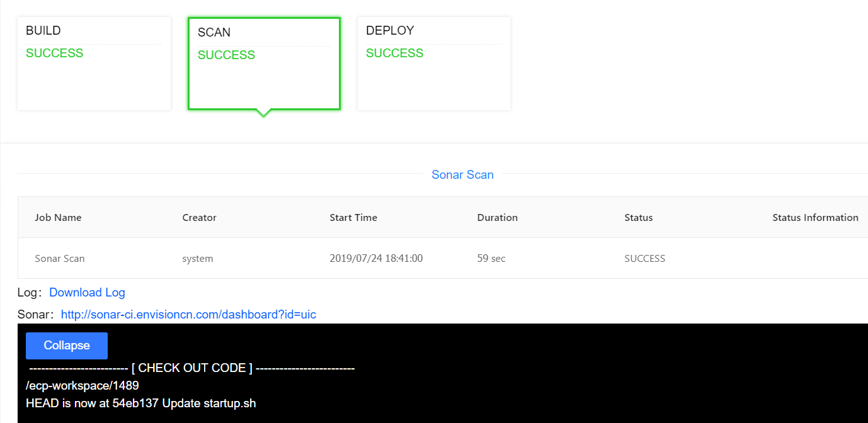Click the Status column header
Viewport: 868px width, 423px height.
click(638, 218)
